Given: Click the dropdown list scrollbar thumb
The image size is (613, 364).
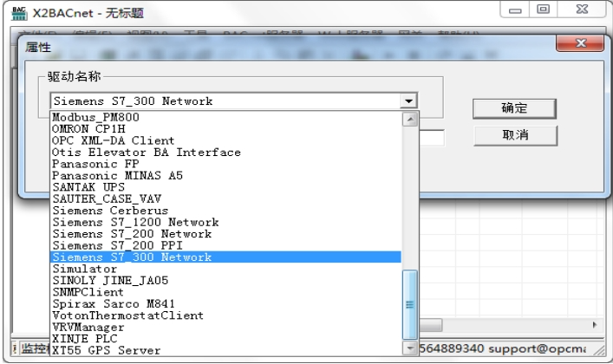Looking at the screenshot, I should coord(410,304).
